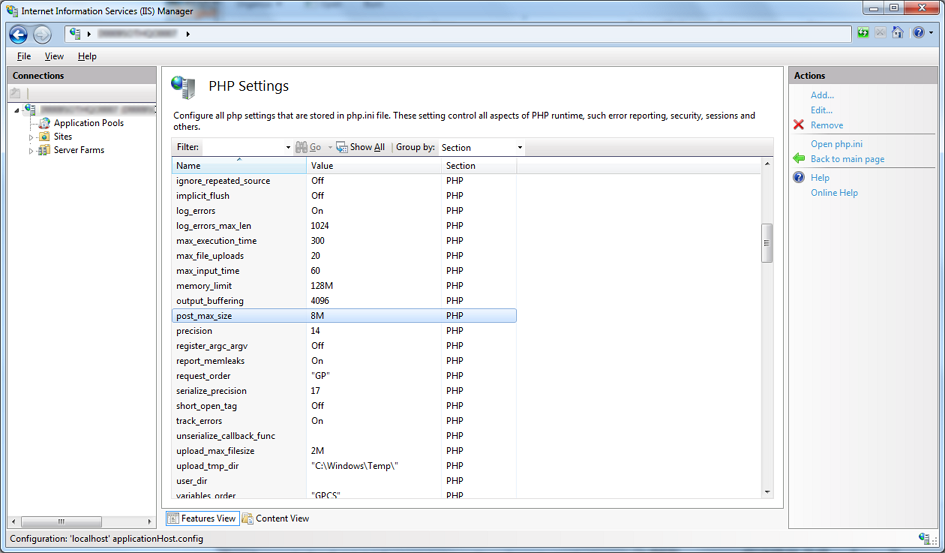Click the forward navigation arrow
945x553 pixels.
click(x=42, y=35)
